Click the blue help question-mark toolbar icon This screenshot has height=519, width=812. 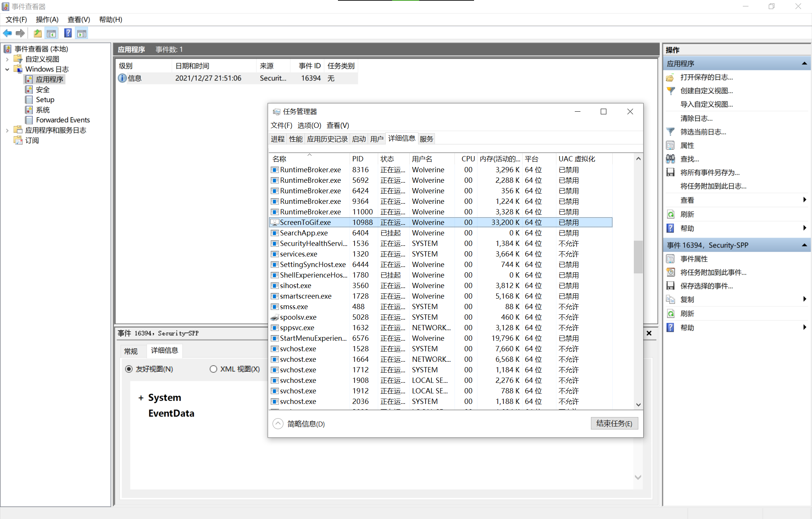pyautogui.click(x=68, y=33)
